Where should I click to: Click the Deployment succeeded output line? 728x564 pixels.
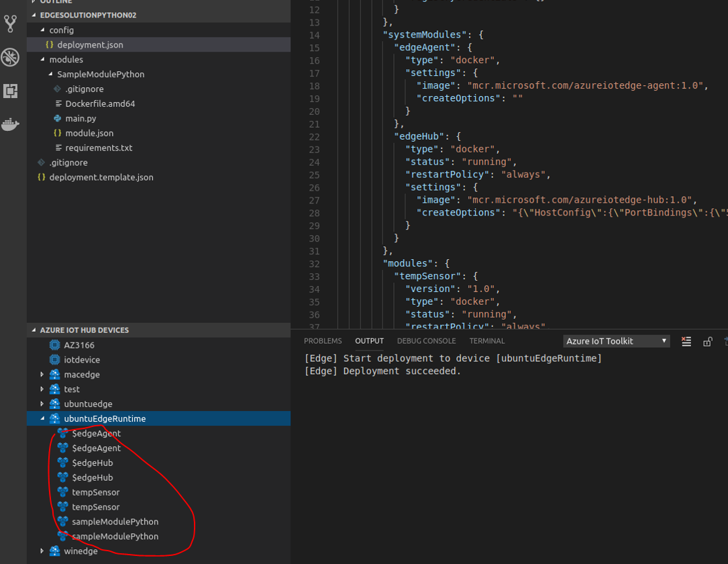[x=382, y=371]
